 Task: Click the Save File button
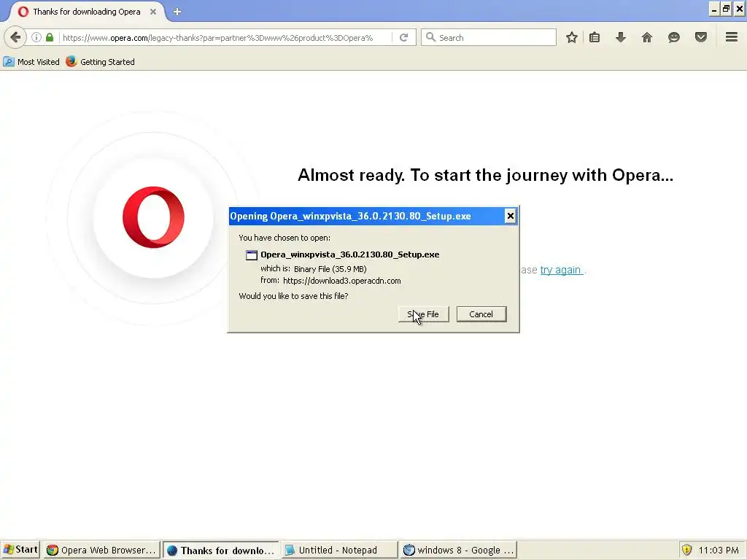424,314
